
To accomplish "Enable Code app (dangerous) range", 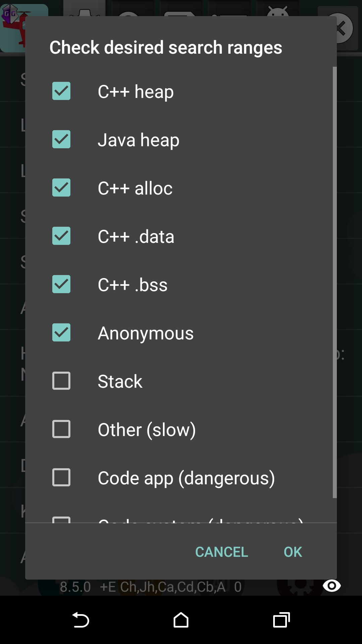I will pos(61,478).
